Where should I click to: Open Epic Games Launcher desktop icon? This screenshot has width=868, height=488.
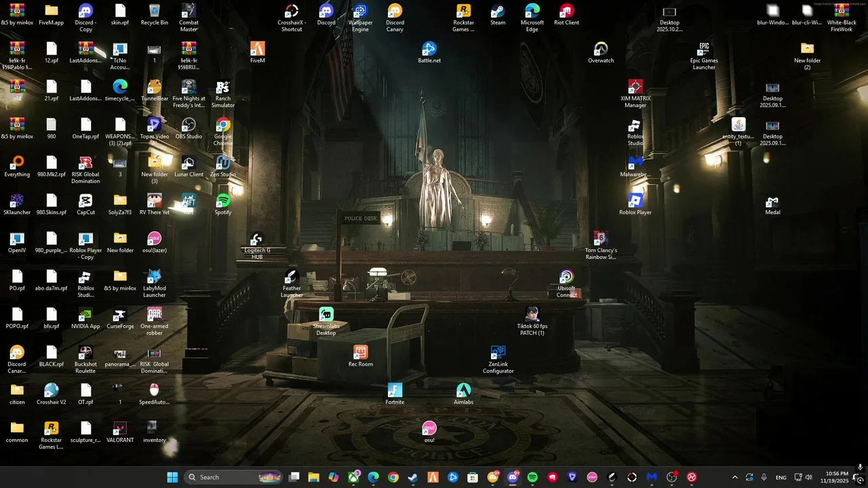coord(704,56)
